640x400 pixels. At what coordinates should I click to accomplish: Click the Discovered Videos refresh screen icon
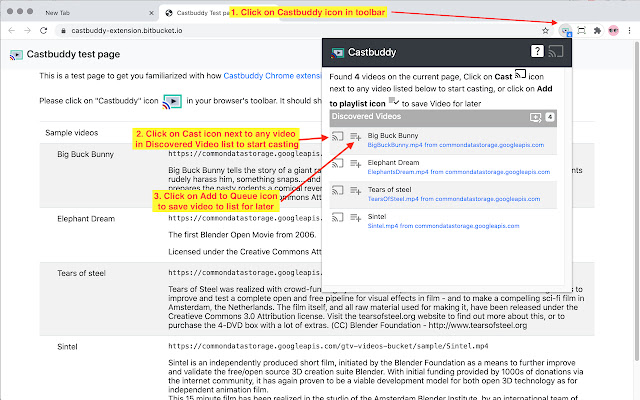tap(536, 118)
